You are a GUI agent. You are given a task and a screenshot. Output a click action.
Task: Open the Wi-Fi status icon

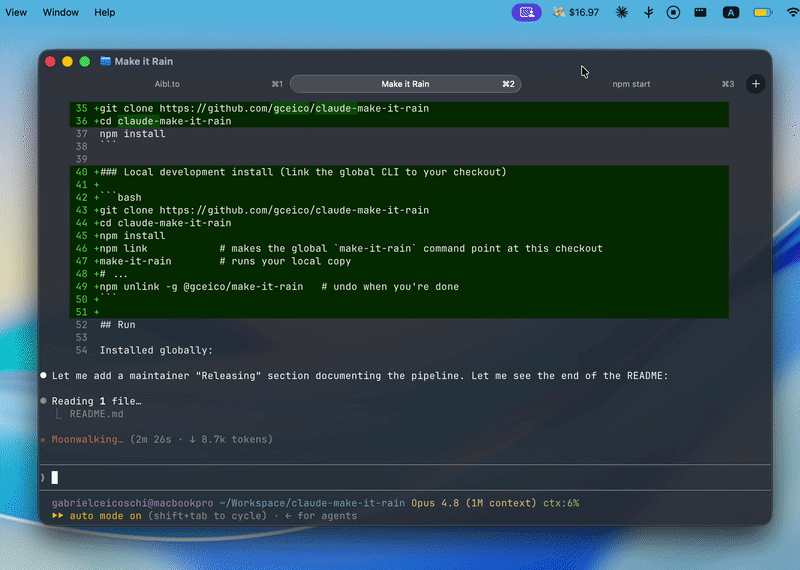(x=793, y=12)
